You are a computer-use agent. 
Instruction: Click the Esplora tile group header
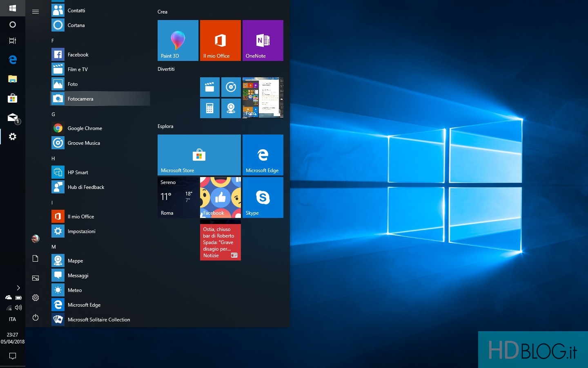click(x=165, y=126)
